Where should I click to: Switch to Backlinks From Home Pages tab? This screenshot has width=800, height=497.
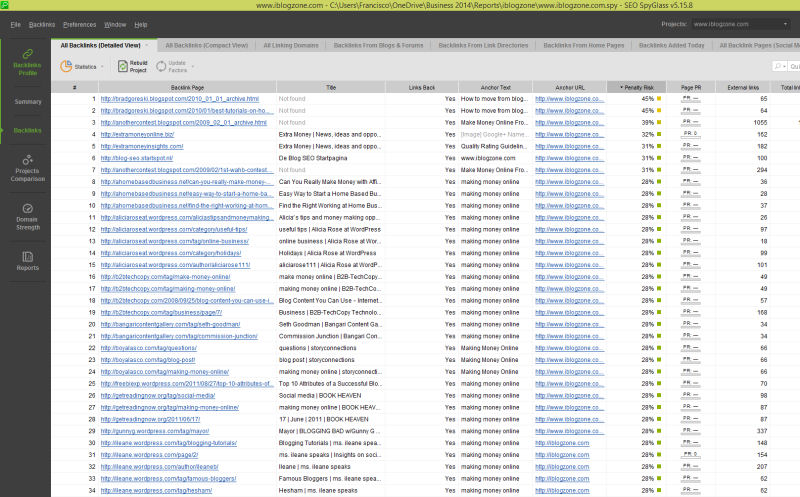click(x=584, y=45)
